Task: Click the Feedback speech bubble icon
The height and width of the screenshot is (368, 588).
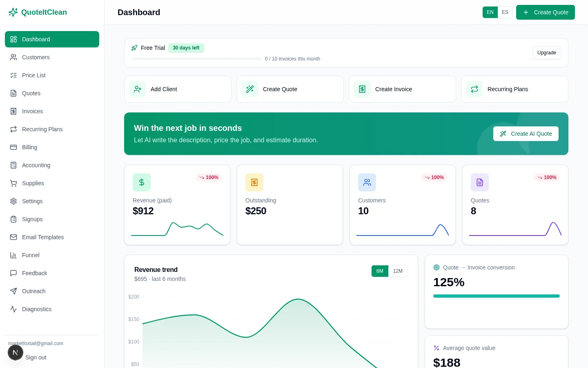Action: (13, 273)
